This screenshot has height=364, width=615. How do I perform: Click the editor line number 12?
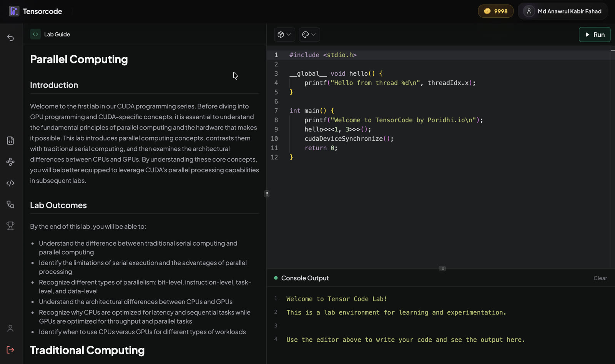(x=274, y=157)
